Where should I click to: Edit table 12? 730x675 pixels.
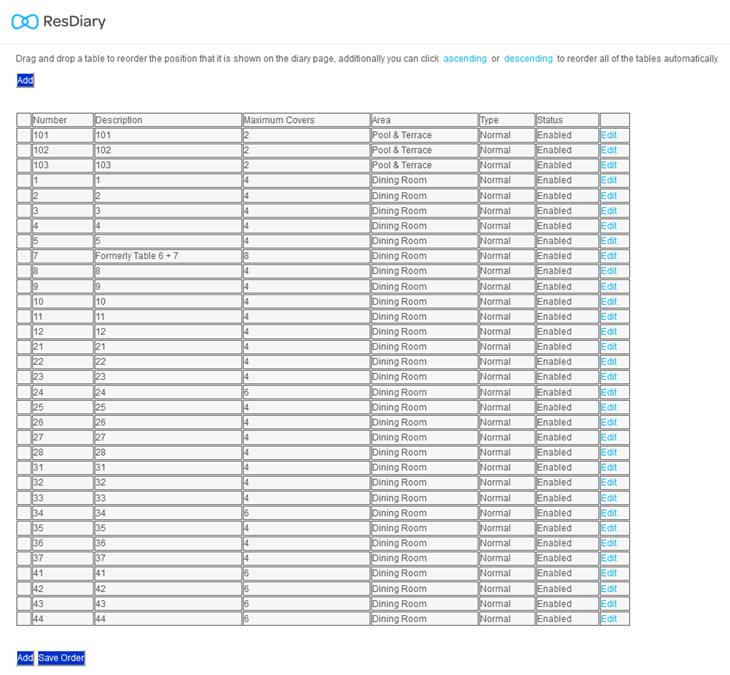click(x=608, y=331)
